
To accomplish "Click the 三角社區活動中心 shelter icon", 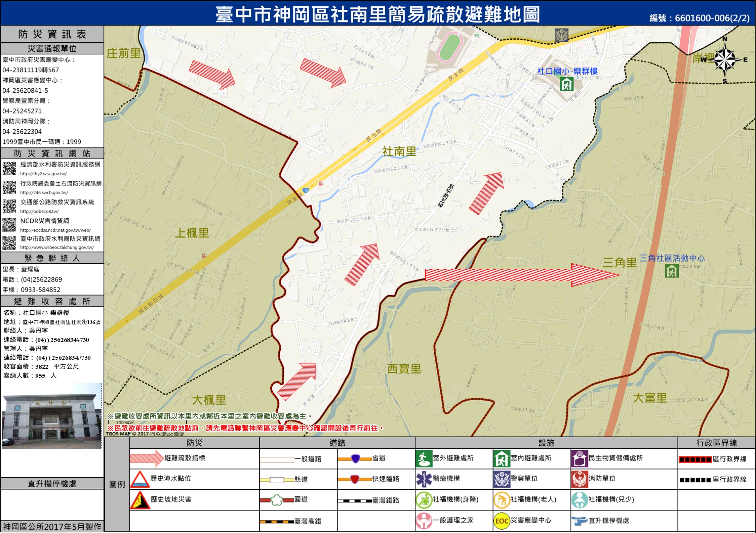I will pos(672,271).
